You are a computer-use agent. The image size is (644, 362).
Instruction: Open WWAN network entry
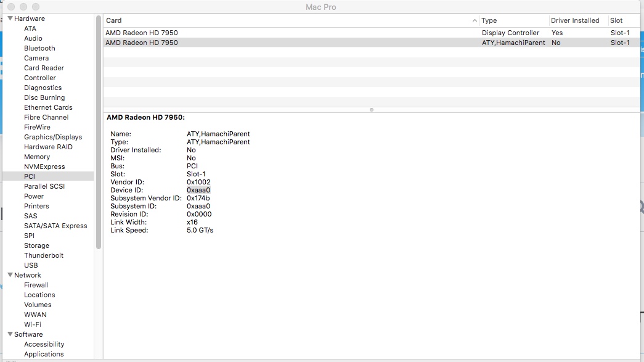click(x=35, y=315)
